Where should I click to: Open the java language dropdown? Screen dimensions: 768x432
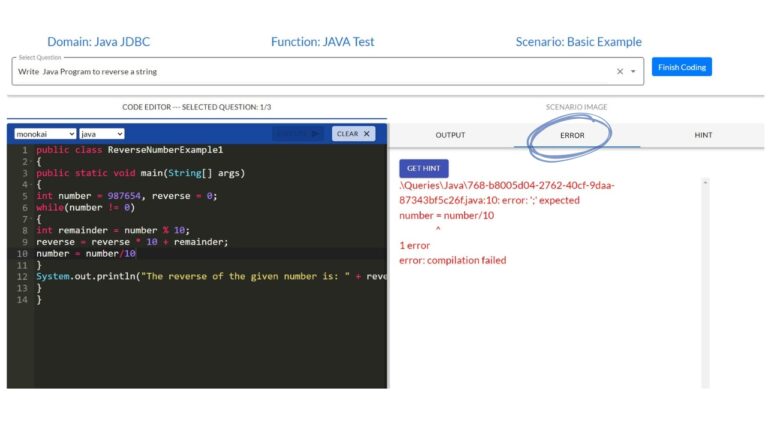point(101,134)
